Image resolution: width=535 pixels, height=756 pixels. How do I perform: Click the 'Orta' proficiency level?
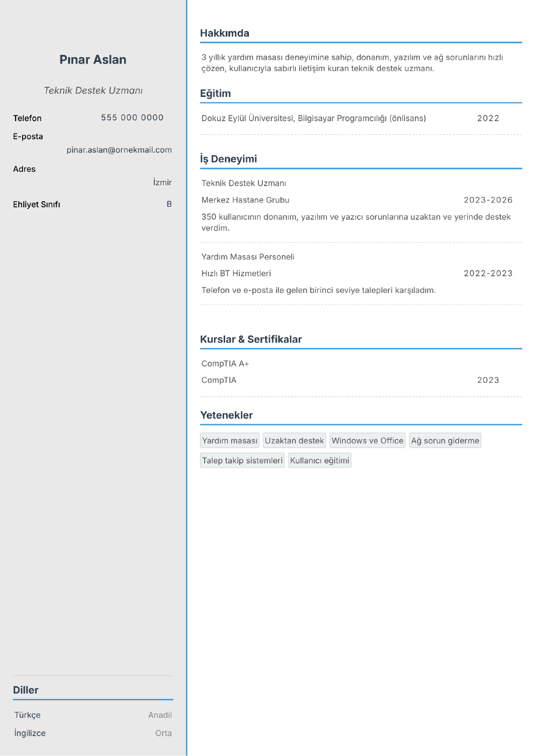[163, 733]
